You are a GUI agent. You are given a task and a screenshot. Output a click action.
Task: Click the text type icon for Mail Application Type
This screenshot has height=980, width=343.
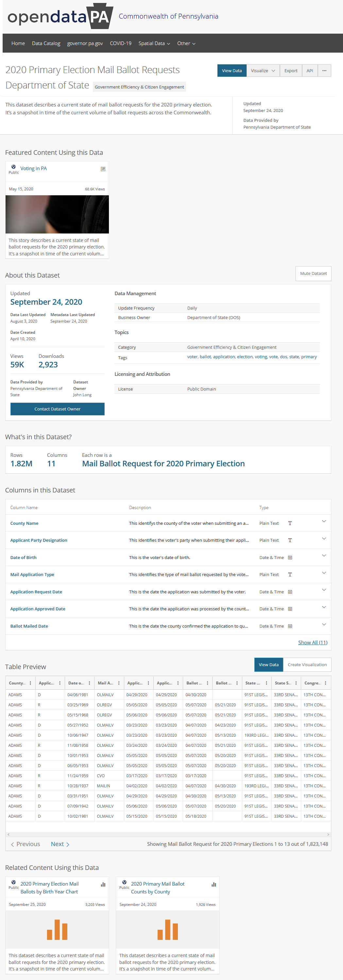tap(290, 574)
